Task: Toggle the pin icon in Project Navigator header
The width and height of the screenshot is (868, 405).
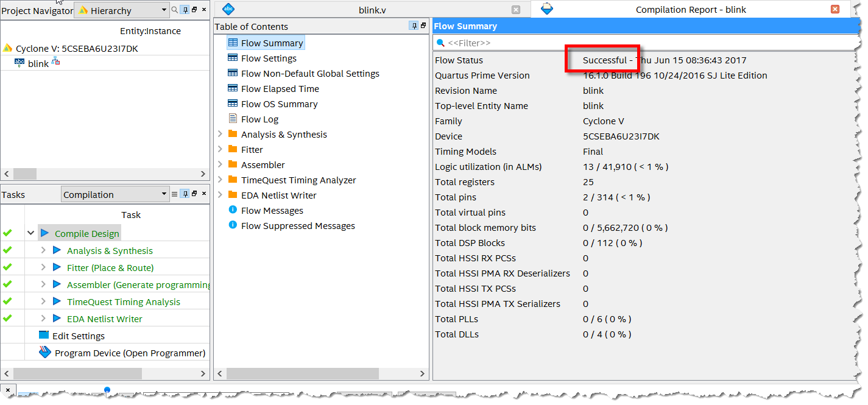Action: click(x=185, y=10)
